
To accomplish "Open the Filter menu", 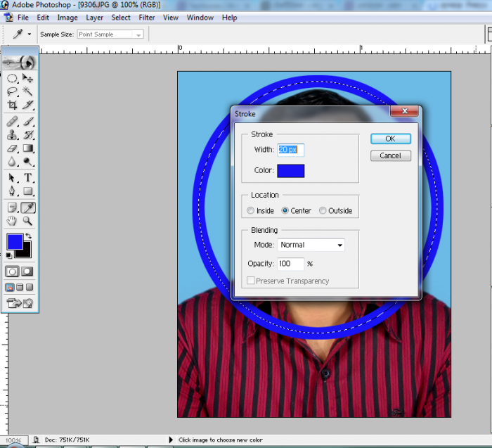I will pyautogui.click(x=147, y=18).
